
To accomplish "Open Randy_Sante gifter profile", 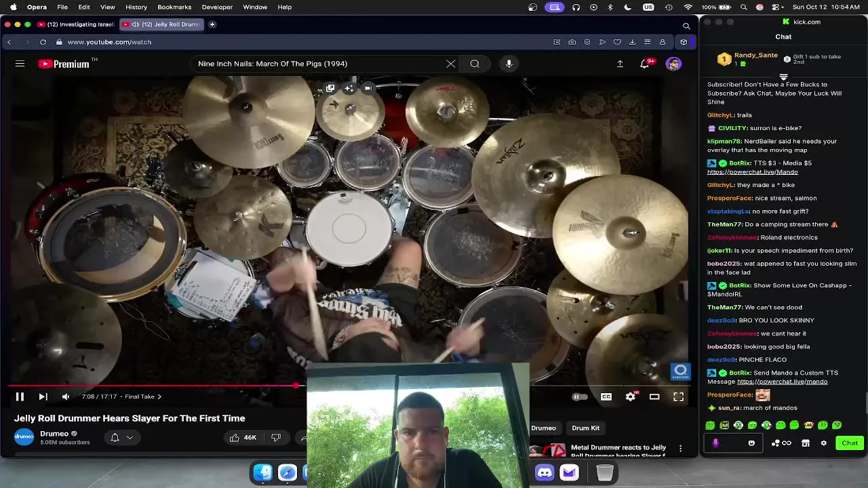I will (x=755, y=56).
